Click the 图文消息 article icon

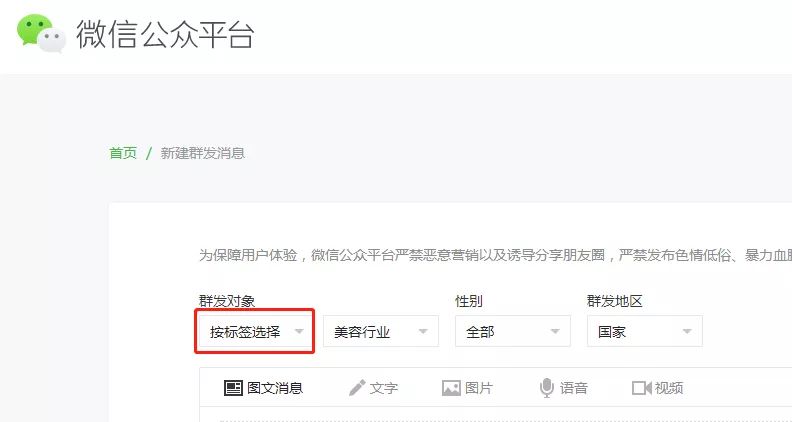(233, 388)
